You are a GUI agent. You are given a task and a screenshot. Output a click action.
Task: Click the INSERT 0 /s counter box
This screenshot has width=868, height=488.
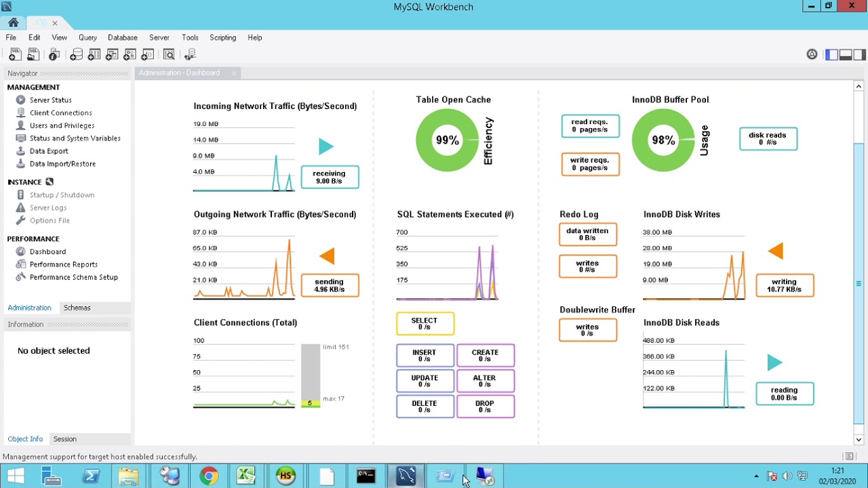point(425,355)
